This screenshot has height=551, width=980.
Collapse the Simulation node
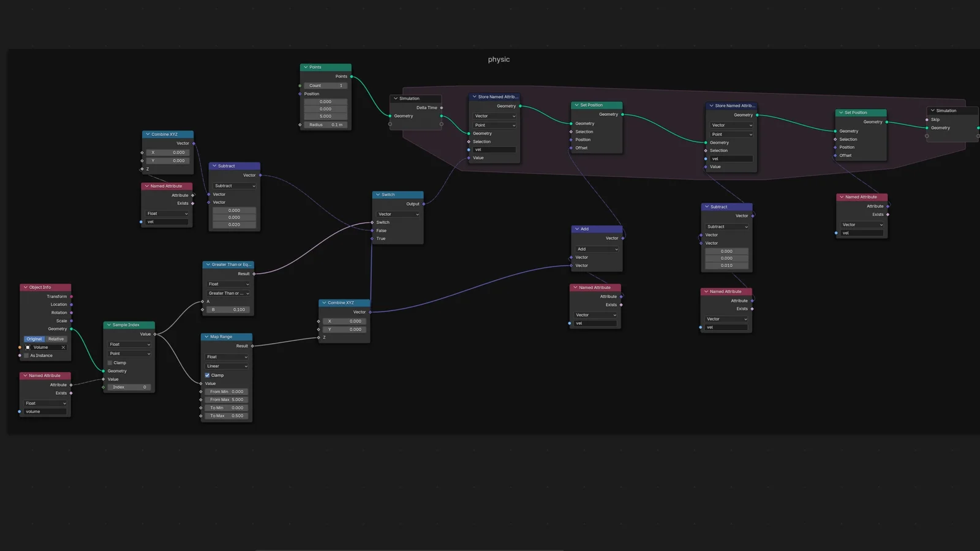pyautogui.click(x=395, y=99)
